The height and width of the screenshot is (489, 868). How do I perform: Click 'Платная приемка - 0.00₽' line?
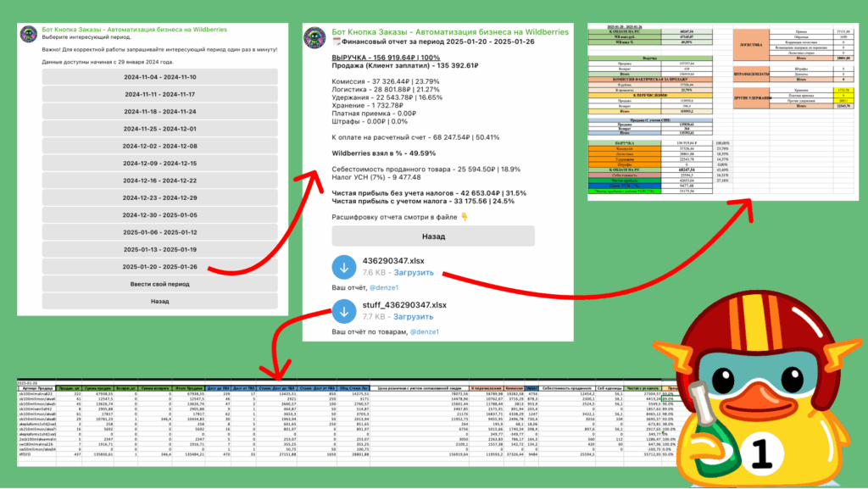pos(374,114)
